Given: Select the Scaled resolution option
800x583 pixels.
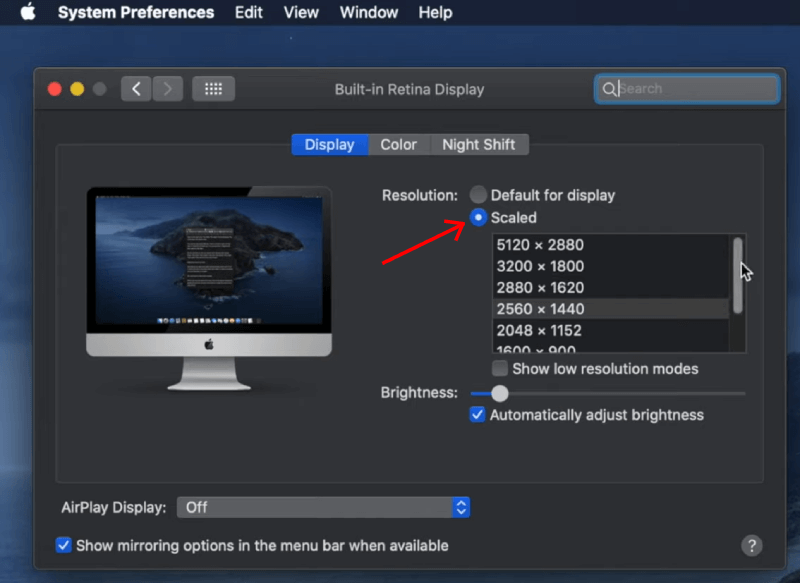Looking at the screenshot, I should [478, 217].
